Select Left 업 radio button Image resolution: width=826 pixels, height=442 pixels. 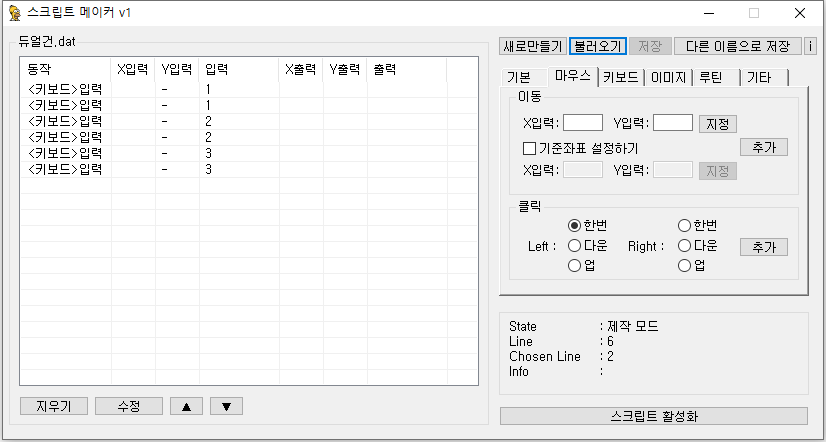point(581,266)
